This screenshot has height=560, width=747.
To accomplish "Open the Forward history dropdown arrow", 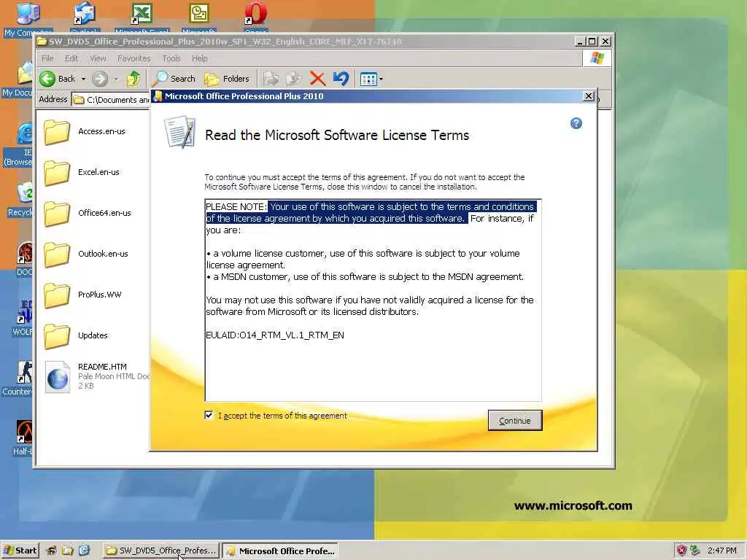I will [x=116, y=79].
